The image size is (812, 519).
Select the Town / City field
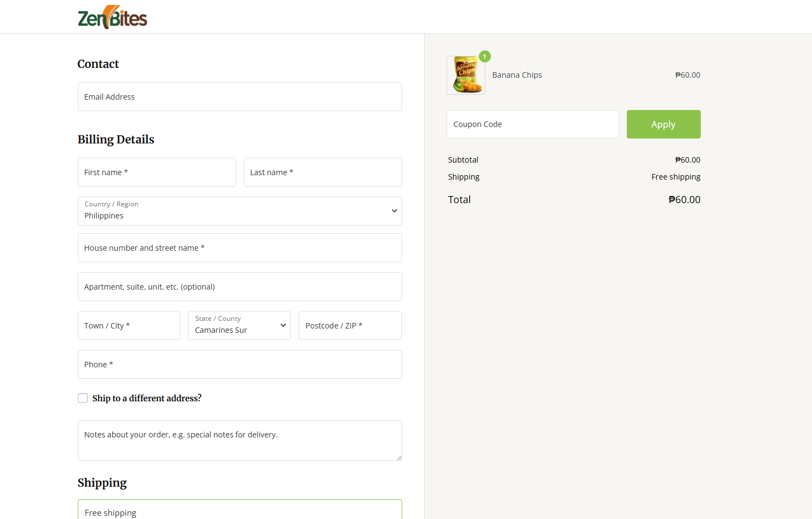click(129, 325)
